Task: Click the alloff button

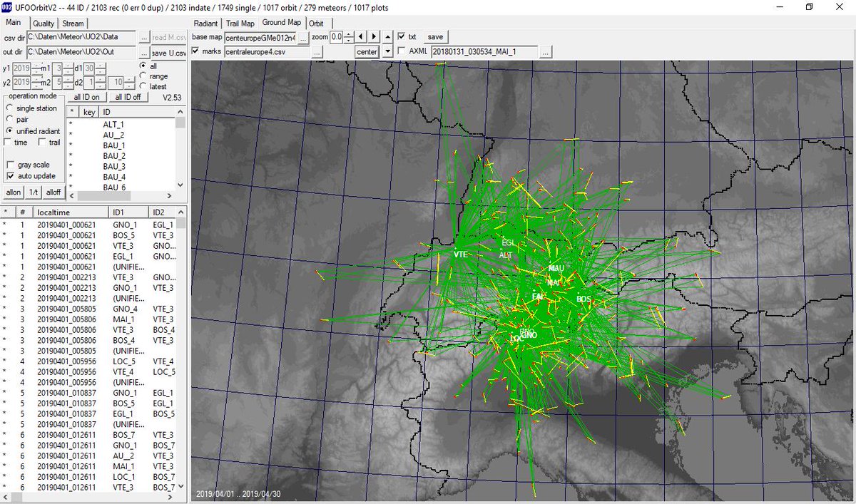Action: 53,192
